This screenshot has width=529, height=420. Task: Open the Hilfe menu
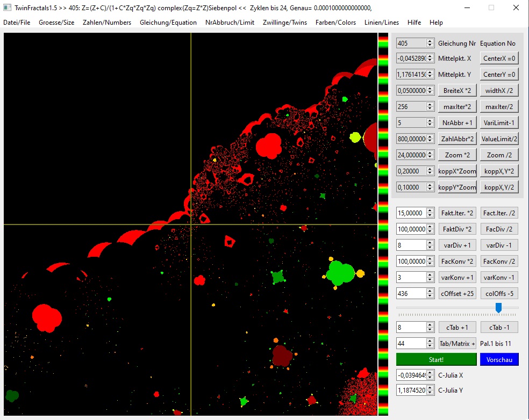coord(414,23)
